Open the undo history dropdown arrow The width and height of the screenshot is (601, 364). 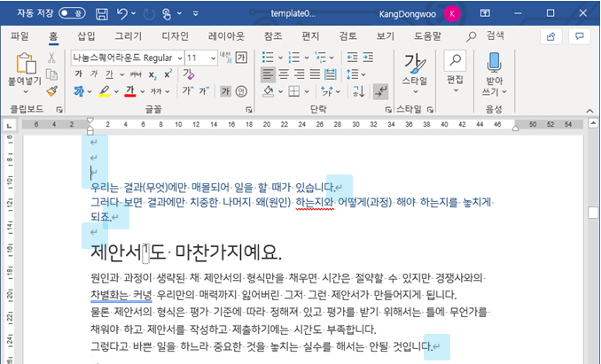(x=133, y=13)
